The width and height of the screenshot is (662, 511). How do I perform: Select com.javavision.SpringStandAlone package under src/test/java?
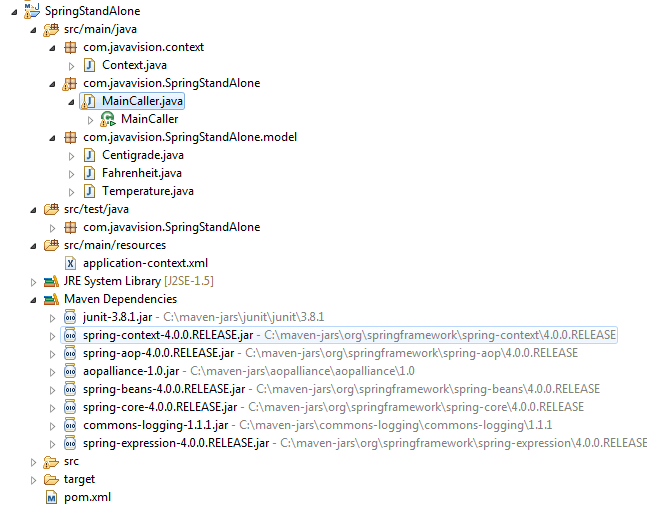point(171,227)
